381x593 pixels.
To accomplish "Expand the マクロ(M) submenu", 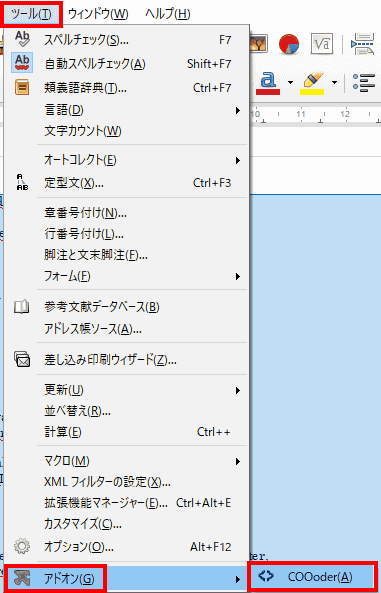I will click(126, 461).
